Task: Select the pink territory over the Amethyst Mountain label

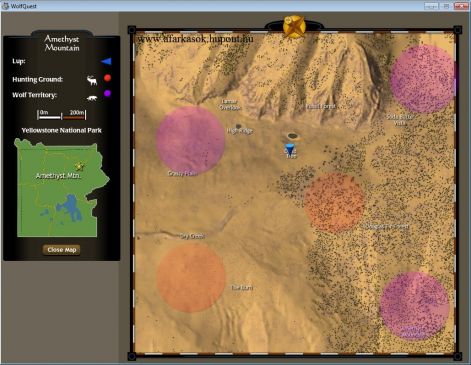Action: point(415,306)
